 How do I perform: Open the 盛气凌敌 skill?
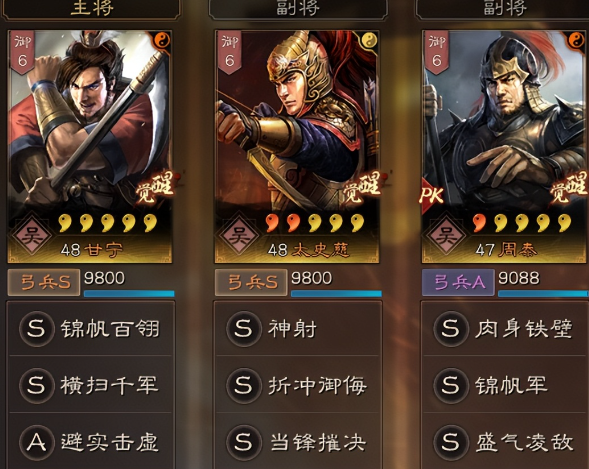click(505, 443)
